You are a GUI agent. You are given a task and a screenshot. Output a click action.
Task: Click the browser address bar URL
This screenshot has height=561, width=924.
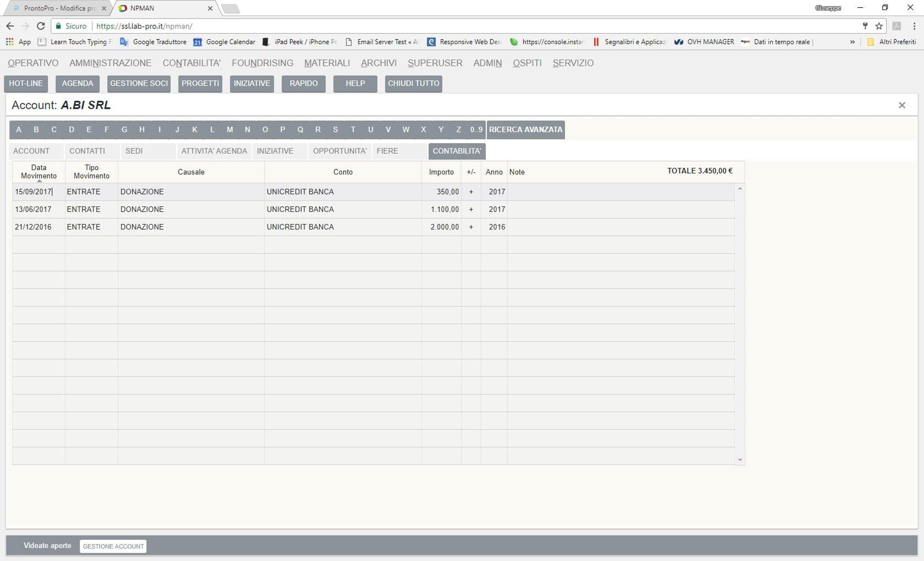(144, 26)
